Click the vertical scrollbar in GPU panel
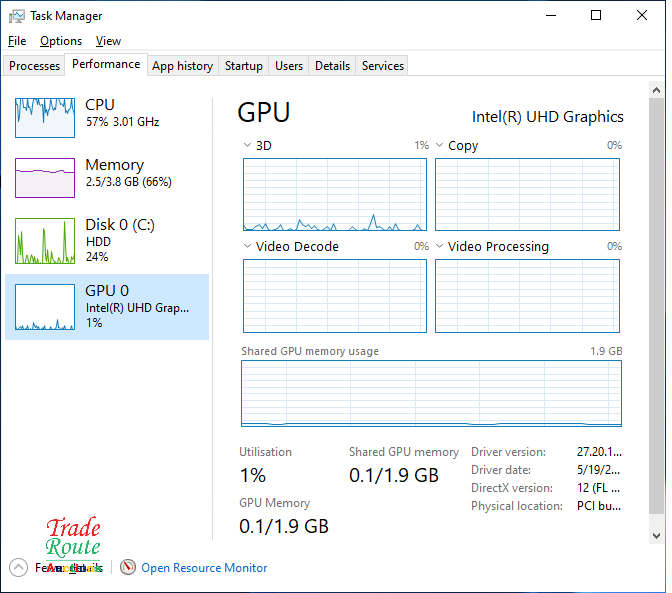Screen dimensions: 672x593 pos(656,300)
